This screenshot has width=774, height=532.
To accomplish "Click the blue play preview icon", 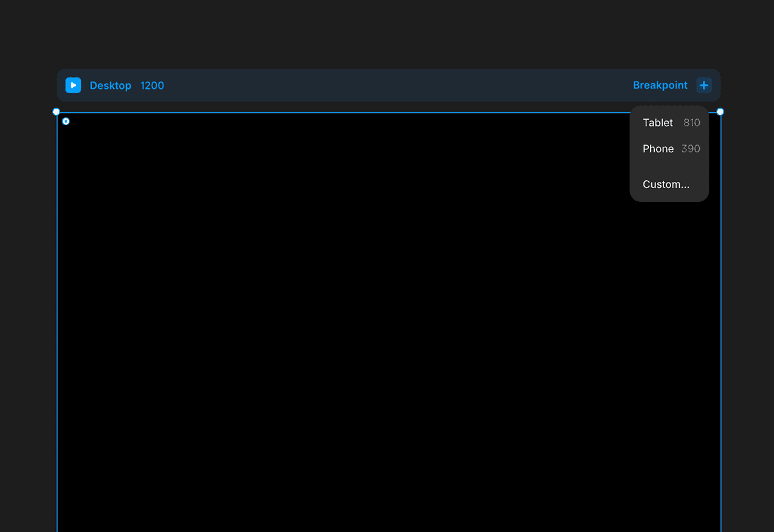I will click(73, 85).
